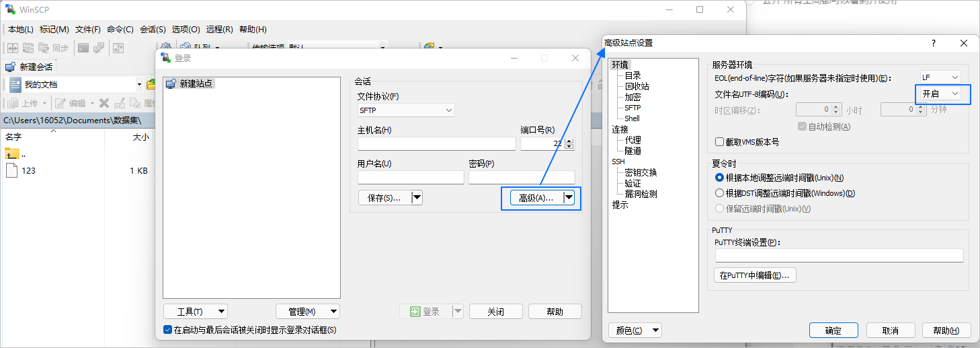Click the 在PuTTY中编辑(E)... button

[755, 275]
